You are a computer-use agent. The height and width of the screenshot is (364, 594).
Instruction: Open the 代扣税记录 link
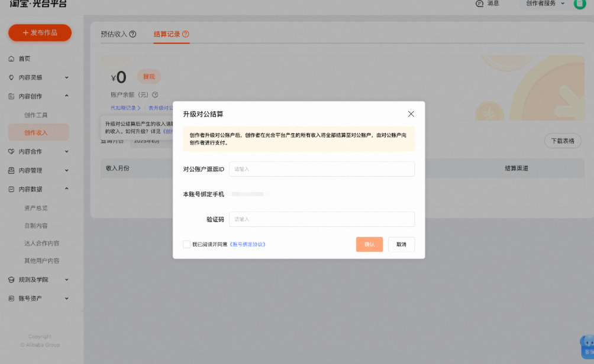point(125,108)
